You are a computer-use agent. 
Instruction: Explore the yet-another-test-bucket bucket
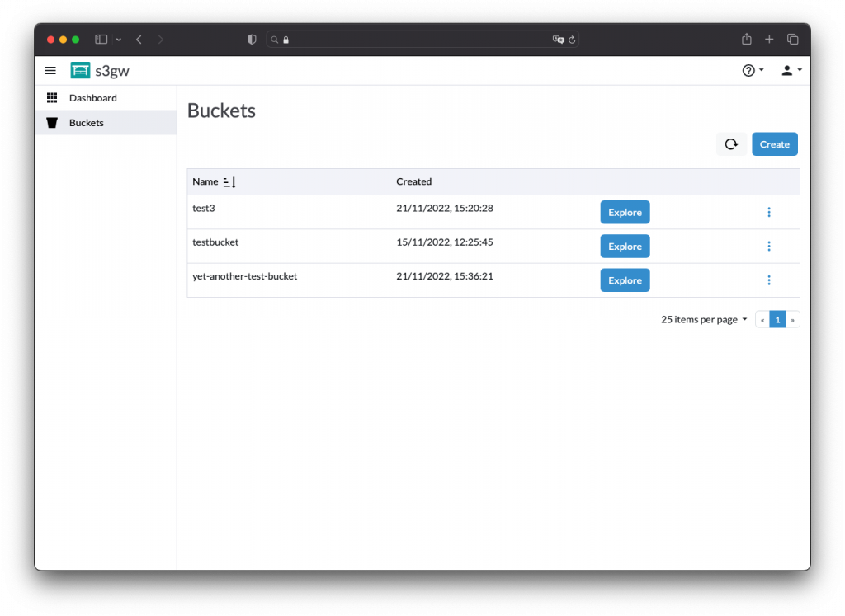tap(625, 280)
